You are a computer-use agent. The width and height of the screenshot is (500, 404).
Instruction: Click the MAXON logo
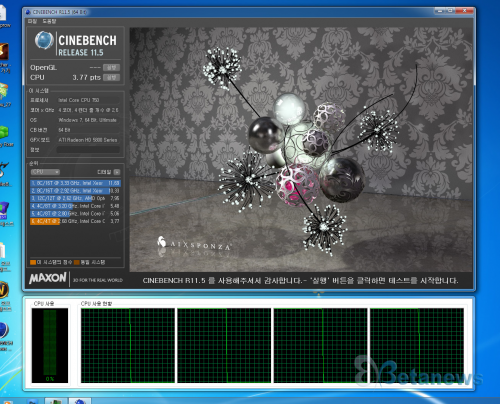[x=48, y=278]
